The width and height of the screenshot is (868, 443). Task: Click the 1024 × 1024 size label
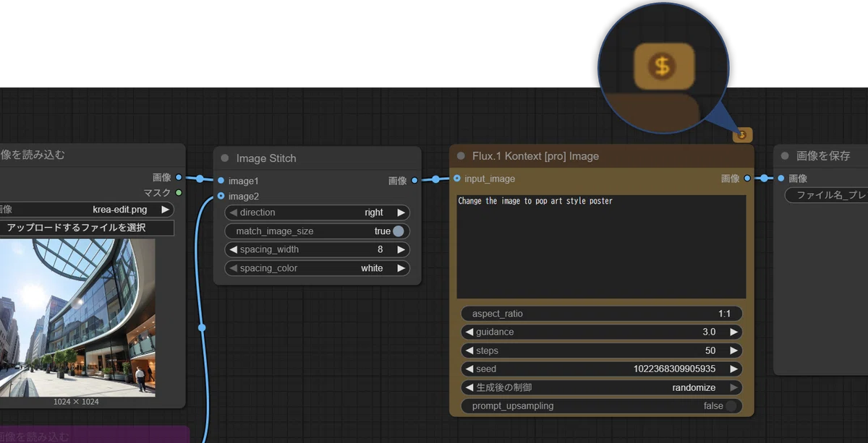pyautogui.click(x=76, y=402)
